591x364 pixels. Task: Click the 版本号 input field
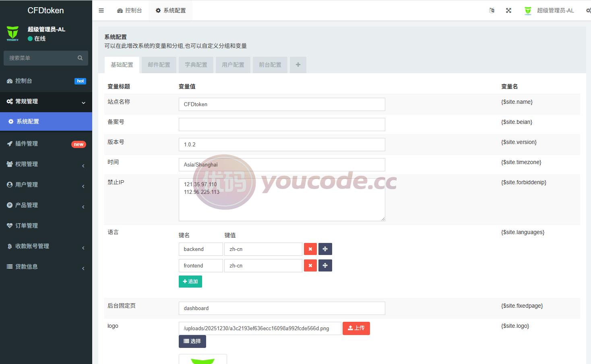pyautogui.click(x=282, y=144)
